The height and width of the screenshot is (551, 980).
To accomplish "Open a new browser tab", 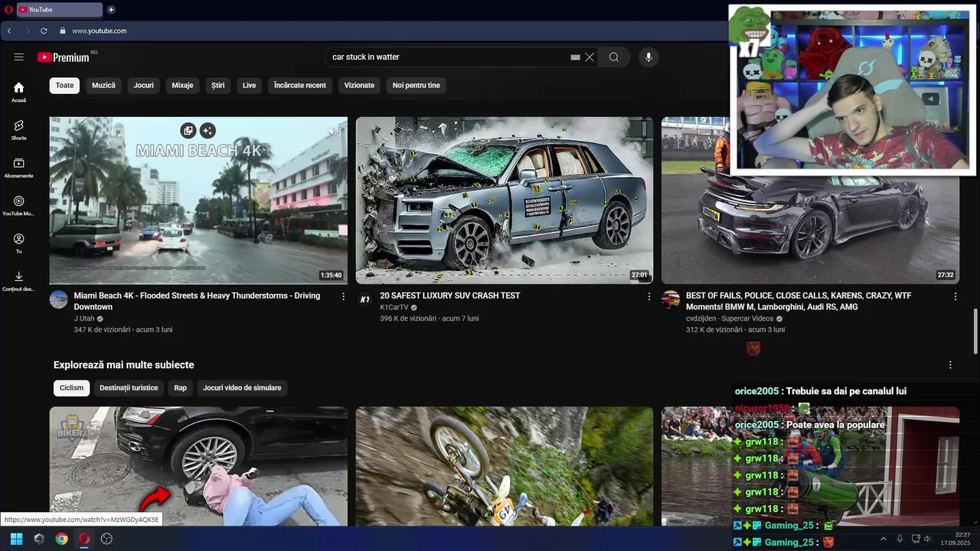I will (111, 10).
